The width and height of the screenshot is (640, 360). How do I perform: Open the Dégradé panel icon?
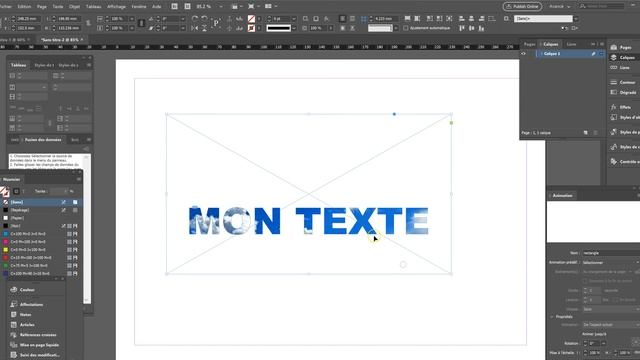point(613,93)
